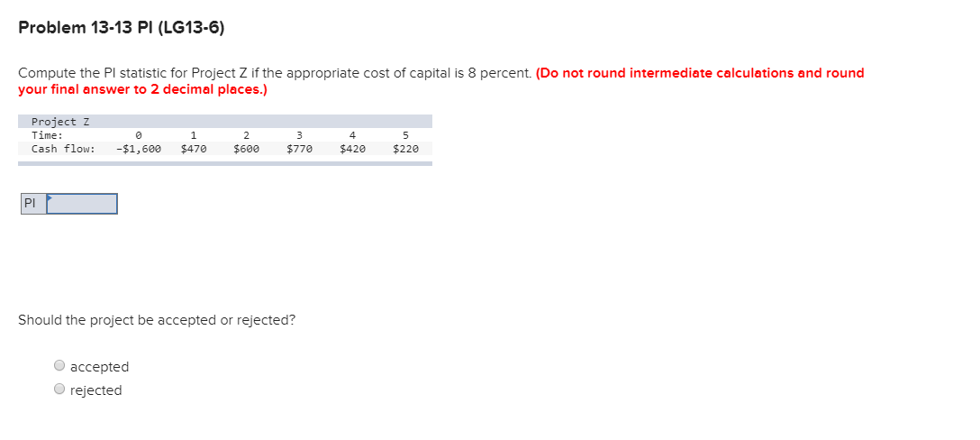Click the "Should the project be accepted" question
Viewport: 980px width, 440px height.
click(157, 320)
